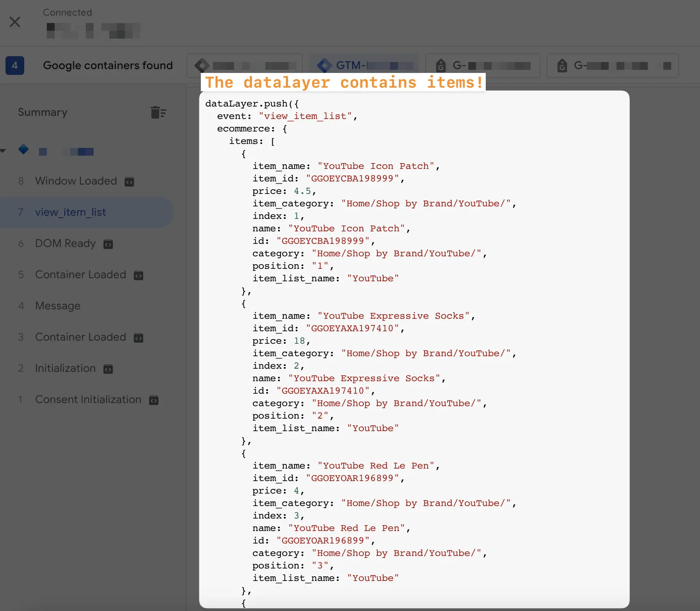Select the rightmost G- container chip
Image resolution: width=700 pixels, height=611 pixels.
coord(613,66)
